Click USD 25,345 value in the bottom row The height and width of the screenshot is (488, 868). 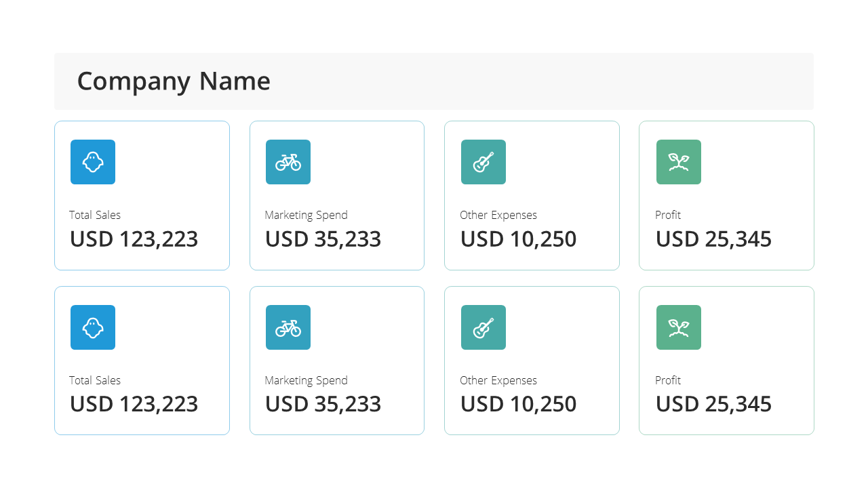(713, 405)
